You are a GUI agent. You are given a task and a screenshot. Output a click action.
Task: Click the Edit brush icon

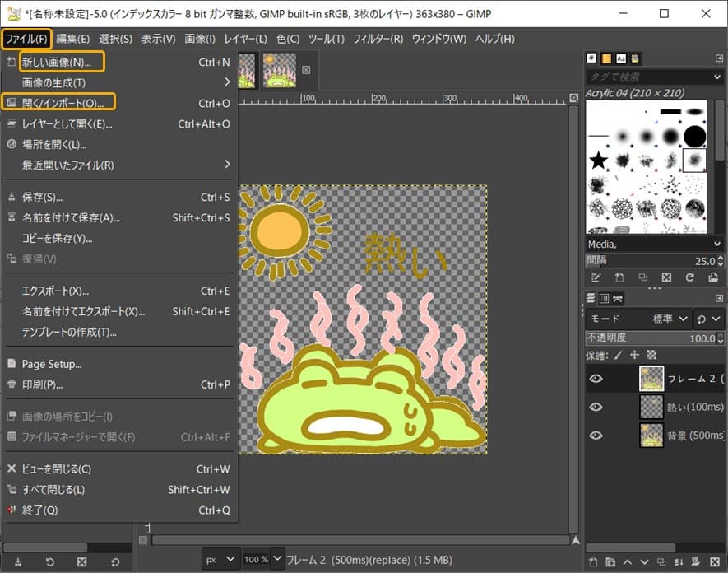(x=595, y=278)
